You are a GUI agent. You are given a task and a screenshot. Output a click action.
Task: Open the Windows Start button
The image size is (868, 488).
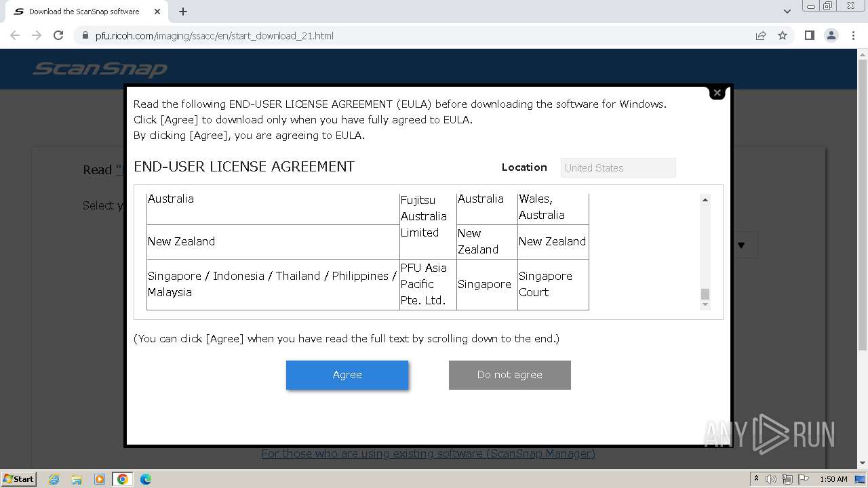click(18, 479)
